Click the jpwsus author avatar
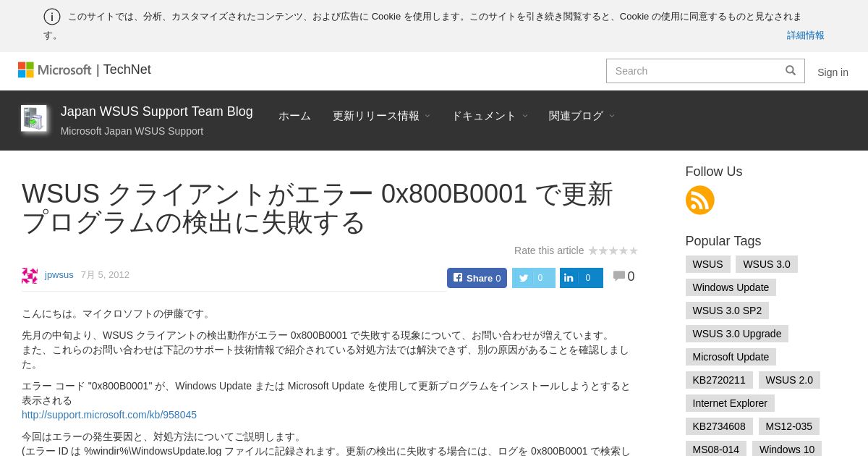Screen dimensions: 868x456 [30, 275]
